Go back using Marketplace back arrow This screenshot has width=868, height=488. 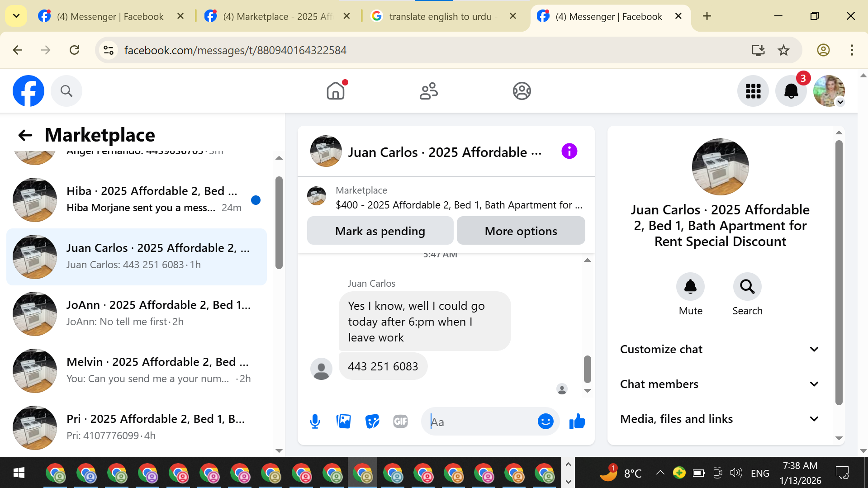(x=25, y=135)
